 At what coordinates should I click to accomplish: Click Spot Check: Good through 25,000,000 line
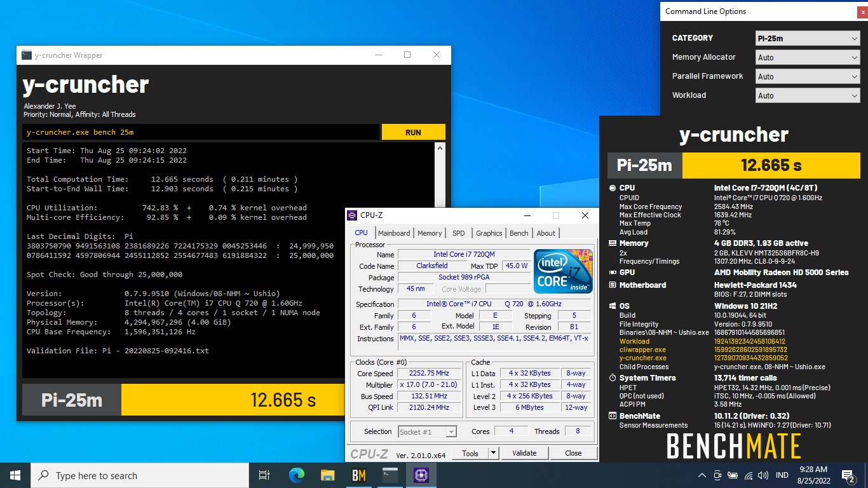point(104,274)
